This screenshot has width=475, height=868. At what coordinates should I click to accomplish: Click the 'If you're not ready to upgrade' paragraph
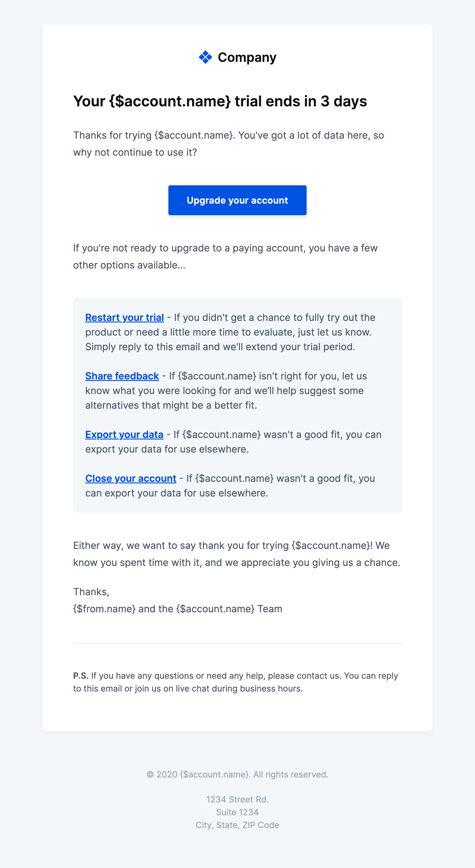225,256
